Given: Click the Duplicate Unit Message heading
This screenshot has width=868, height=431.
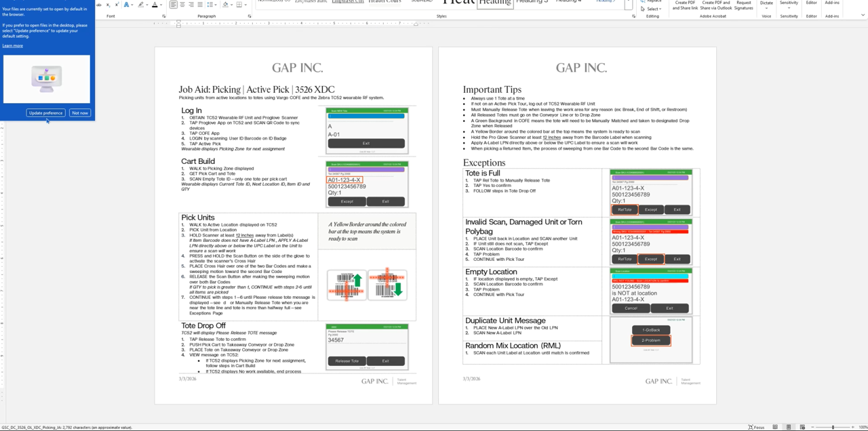Looking at the screenshot, I should pyautogui.click(x=505, y=321).
